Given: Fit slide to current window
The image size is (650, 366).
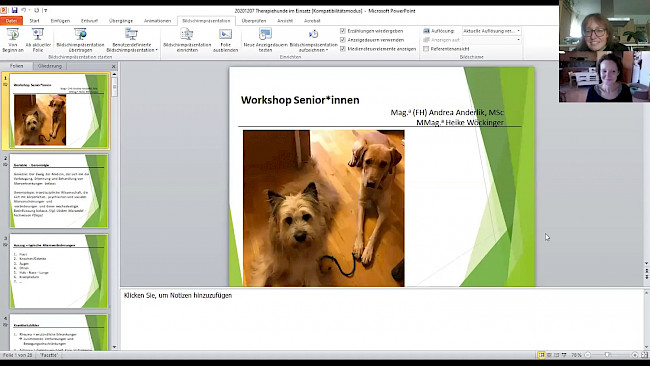Looking at the screenshot, I should 644,355.
